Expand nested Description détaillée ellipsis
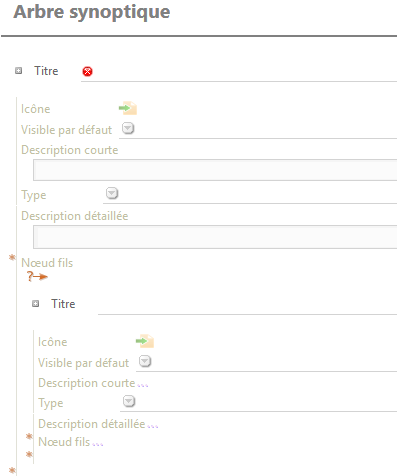The height and width of the screenshot is (476, 397). pyautogui.click(x=153, y=426)
